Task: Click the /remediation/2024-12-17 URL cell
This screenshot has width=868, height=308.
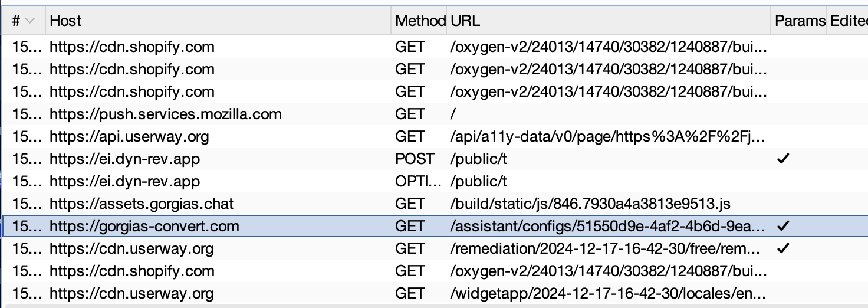Action: tap(609, 249)
